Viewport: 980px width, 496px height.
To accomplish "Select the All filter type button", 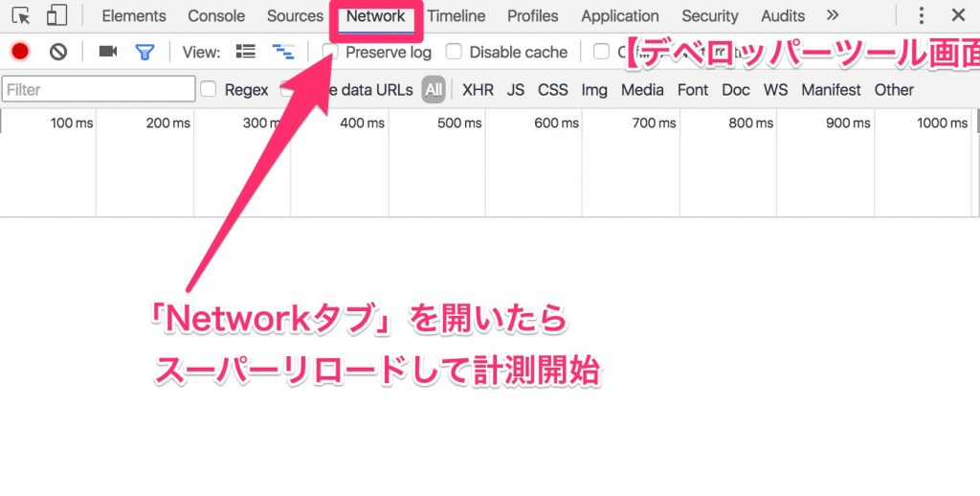I will point(434,89).
